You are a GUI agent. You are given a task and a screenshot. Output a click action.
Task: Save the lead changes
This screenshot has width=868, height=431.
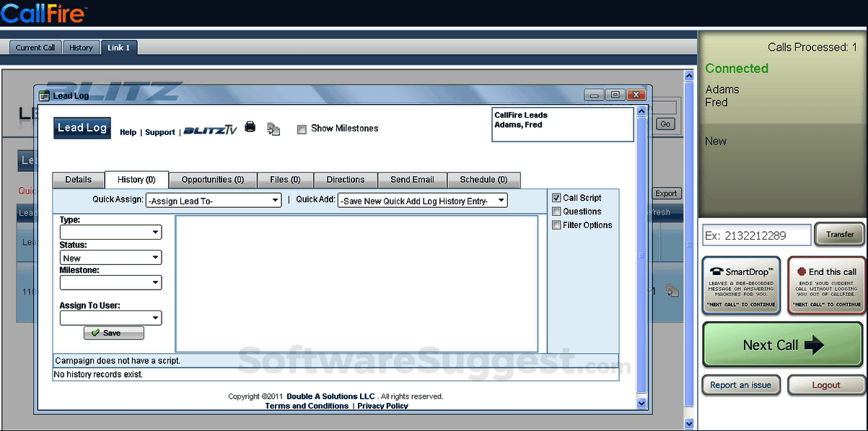tap(113, 333)
